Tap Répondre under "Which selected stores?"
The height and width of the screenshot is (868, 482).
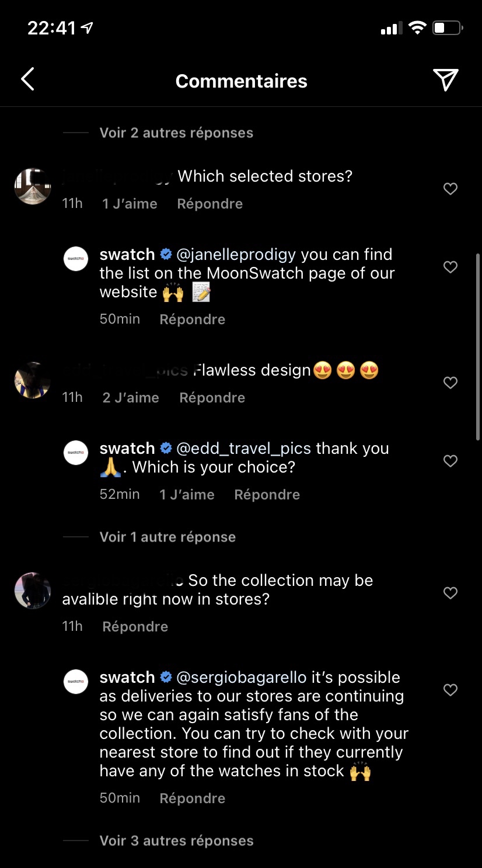tap(209, 204)
